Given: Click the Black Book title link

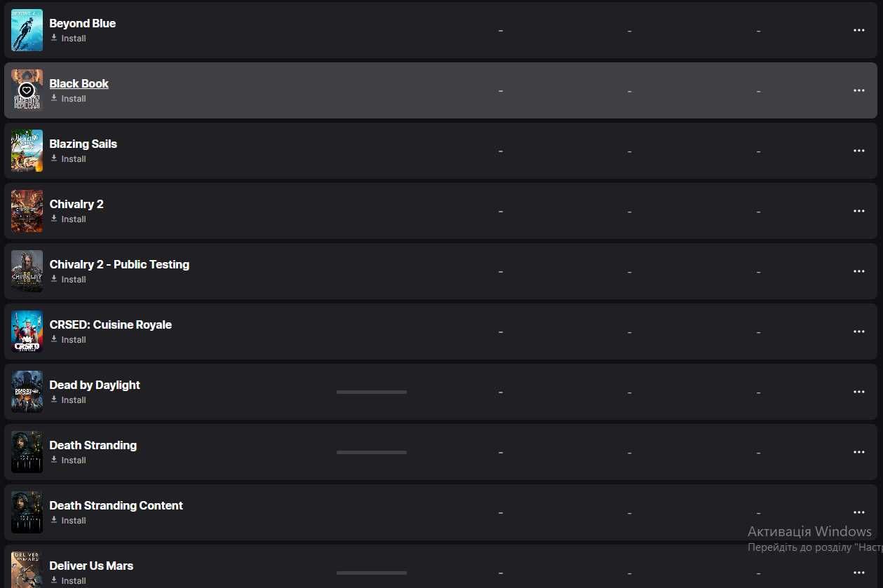Looking at the screenshot, I should click(x=79, y=83).
